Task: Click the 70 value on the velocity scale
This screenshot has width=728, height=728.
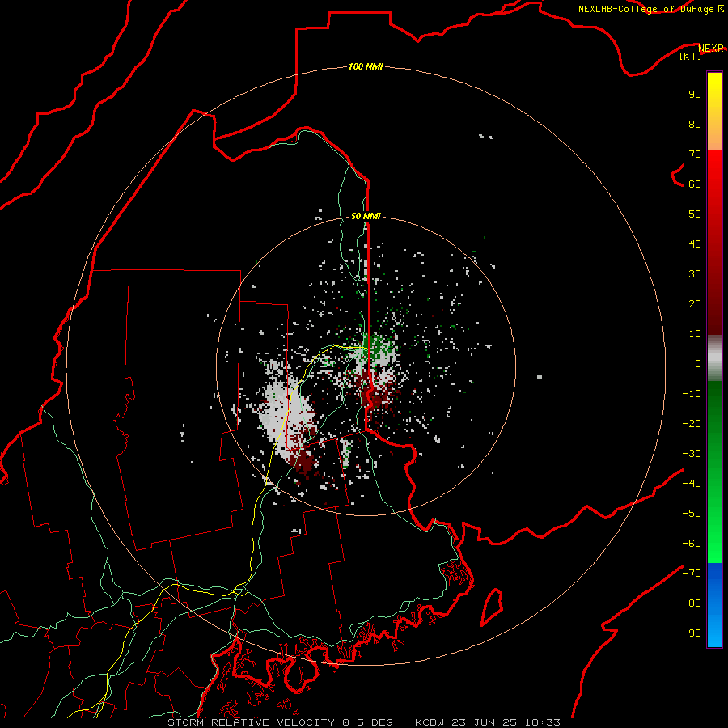Action: click(695, 154)
